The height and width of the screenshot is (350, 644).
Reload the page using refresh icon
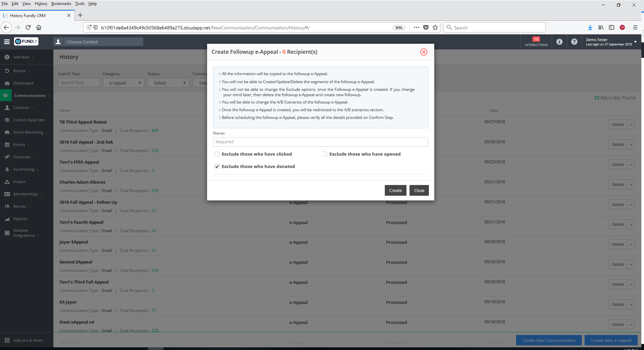28,27
